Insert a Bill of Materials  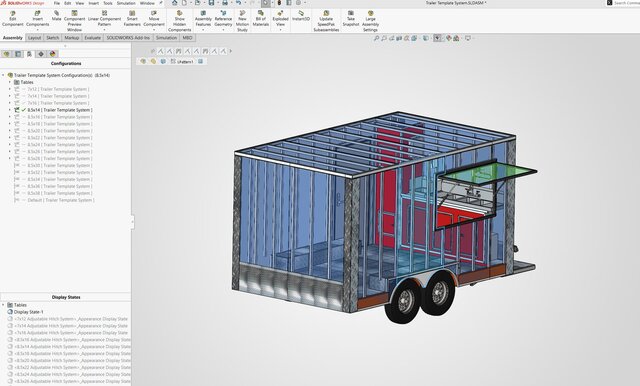pos(260,19)
